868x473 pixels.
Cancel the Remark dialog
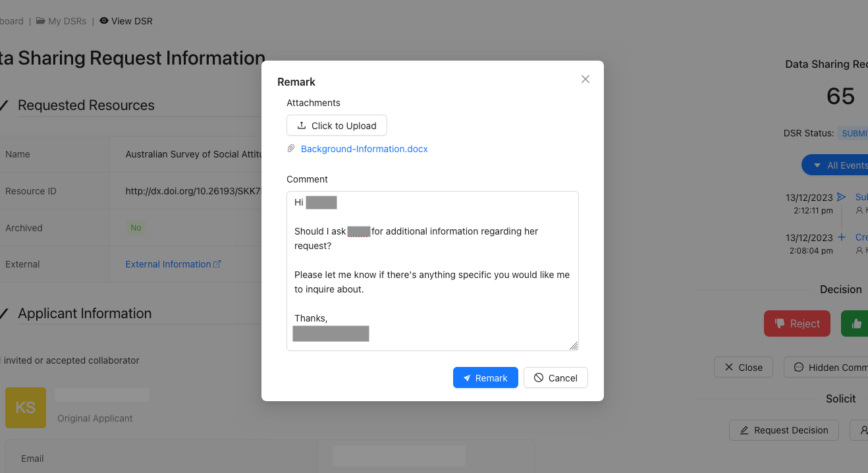click(556, 377)
